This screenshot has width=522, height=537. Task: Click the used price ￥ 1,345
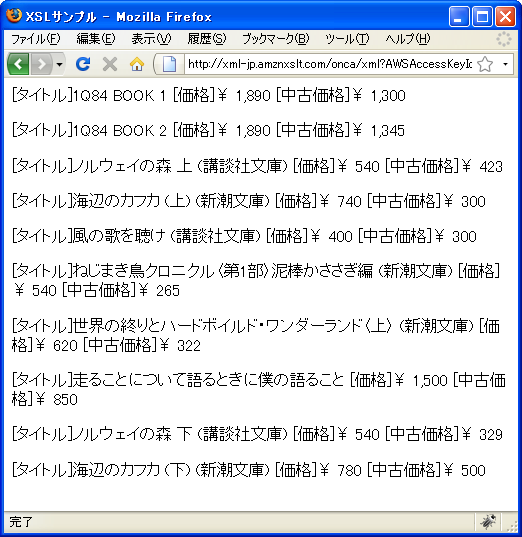[379, 130]
